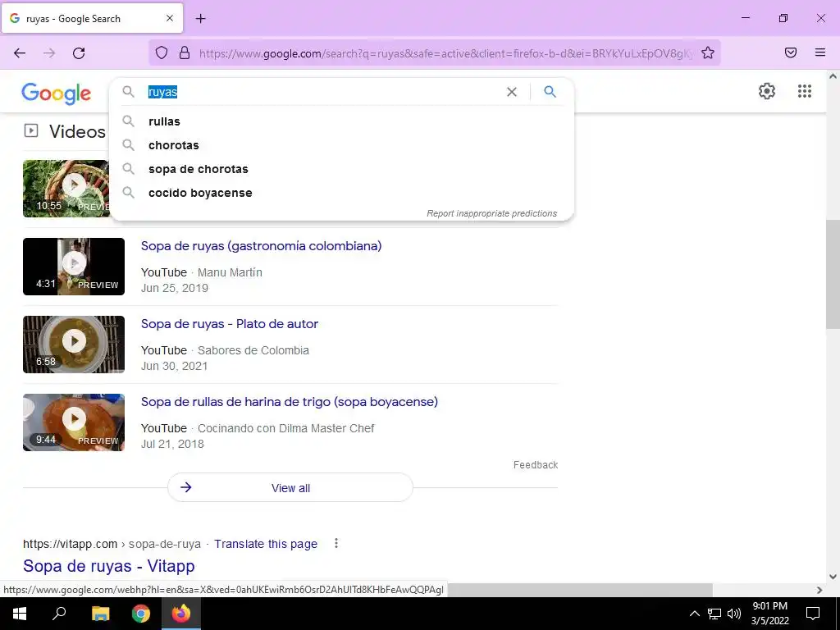This screenshot has width=840, height=630.
Task: Open the Pocket save icon
Action: (791, 52)
